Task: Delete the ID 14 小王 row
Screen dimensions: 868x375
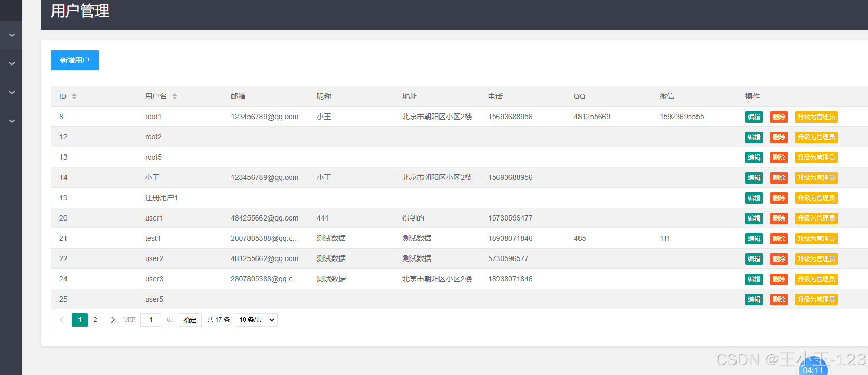Action: (779, 178)
